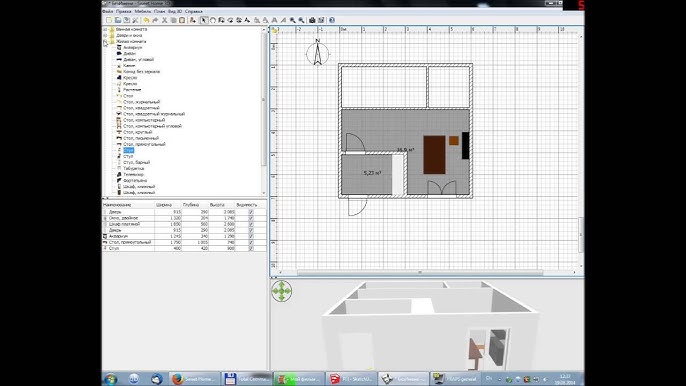Sort table by Видимость column header

(x=251, y=205)
